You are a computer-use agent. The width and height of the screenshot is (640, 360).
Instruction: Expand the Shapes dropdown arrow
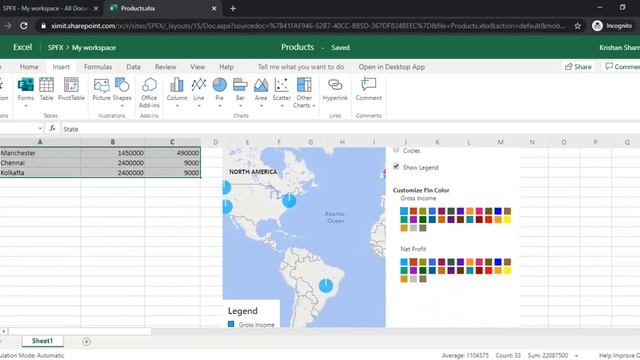122,106
